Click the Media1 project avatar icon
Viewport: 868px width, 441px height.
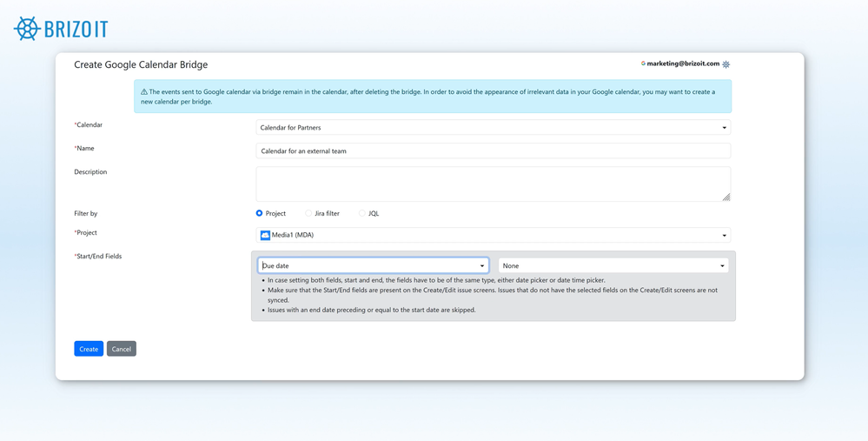265,235
